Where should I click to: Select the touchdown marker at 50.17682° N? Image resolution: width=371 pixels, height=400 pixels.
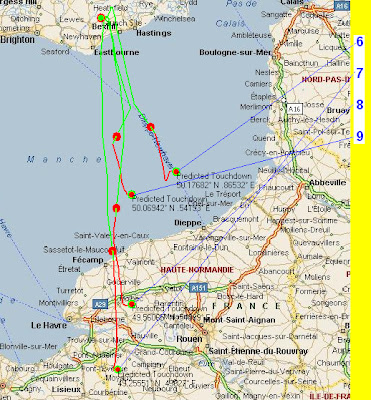(x=176, y=172)
